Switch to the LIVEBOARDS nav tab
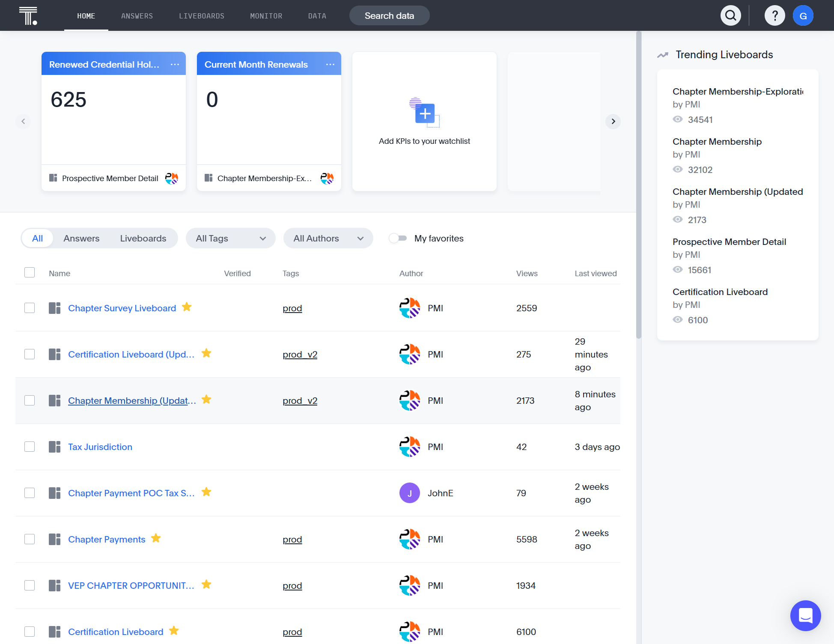This screenshot has width=834, height=644. (202, 16)
